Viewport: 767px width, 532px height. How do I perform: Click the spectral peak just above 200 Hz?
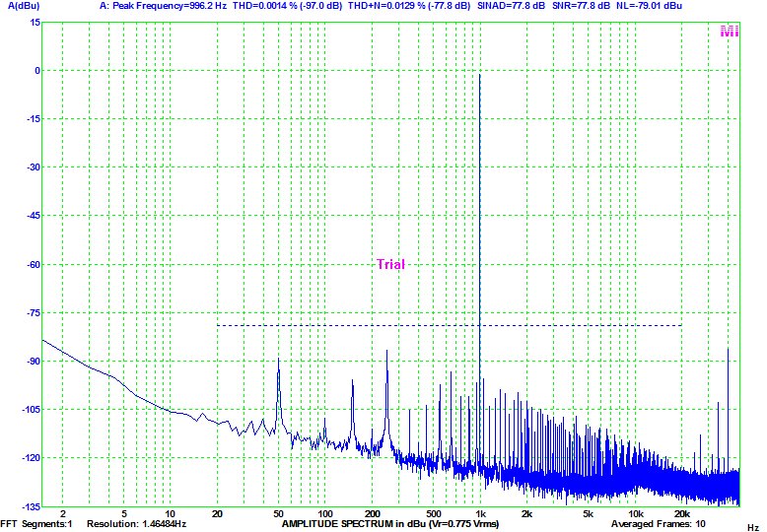pyautogui.click(x=386, y=351)
